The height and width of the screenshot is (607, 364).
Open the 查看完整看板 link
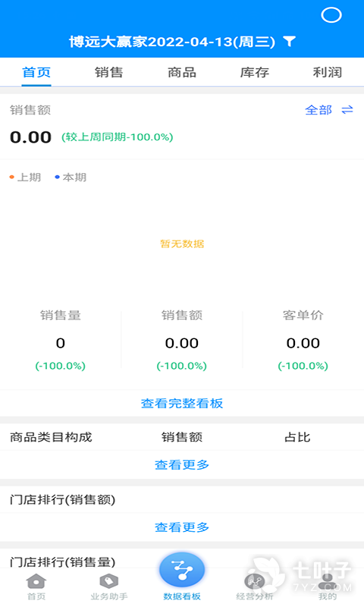(x=182, y=404)
